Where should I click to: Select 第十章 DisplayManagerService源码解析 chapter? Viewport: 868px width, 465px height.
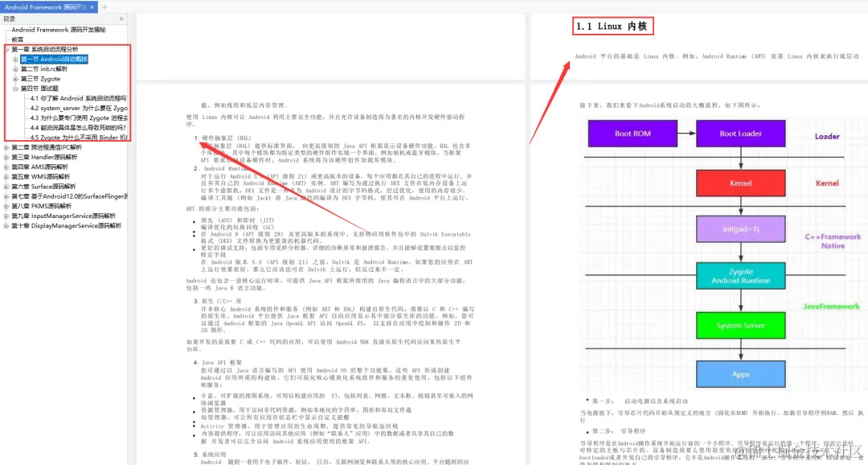pos(67,226)
